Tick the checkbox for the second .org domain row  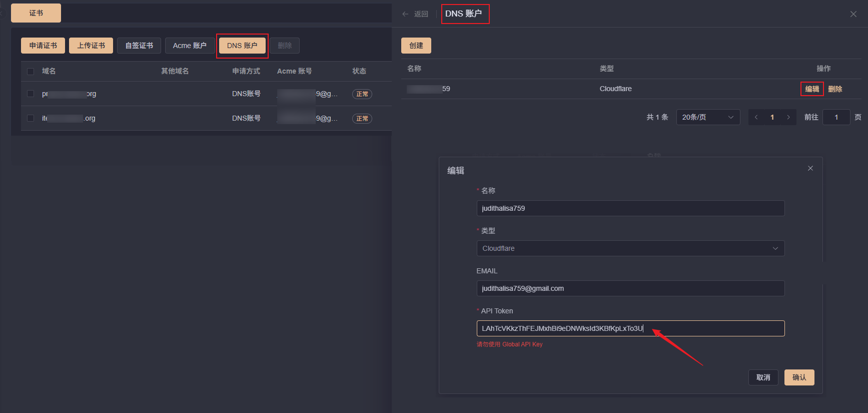31,118
